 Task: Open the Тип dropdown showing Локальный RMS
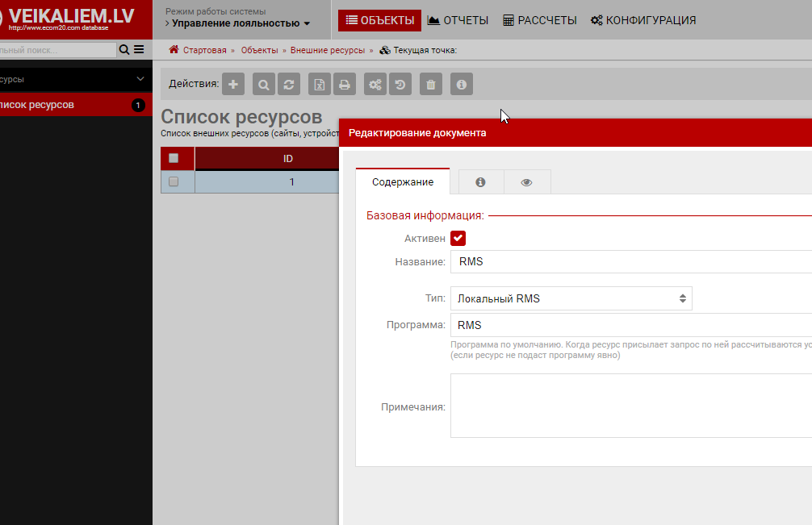571,298
